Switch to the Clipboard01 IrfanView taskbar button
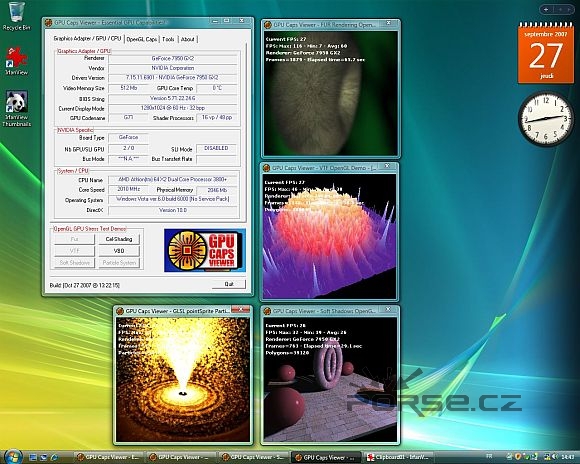580x464 pixels. [398, 457]
